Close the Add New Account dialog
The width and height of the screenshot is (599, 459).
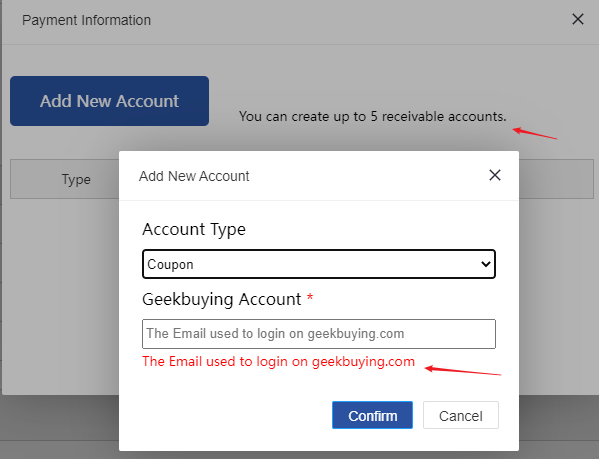pyautogui.click(x=495, y=175)
